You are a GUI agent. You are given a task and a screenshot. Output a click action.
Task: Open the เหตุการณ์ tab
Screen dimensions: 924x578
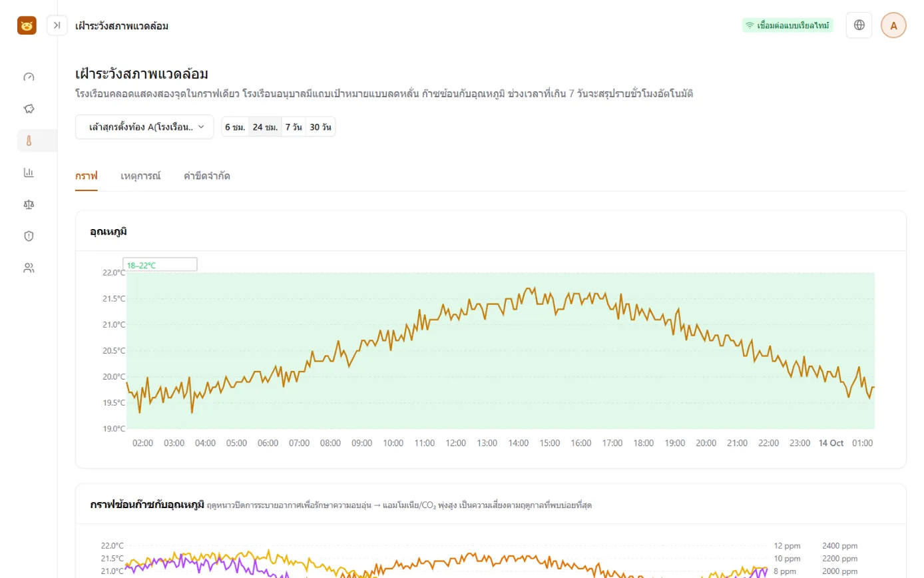140,176
